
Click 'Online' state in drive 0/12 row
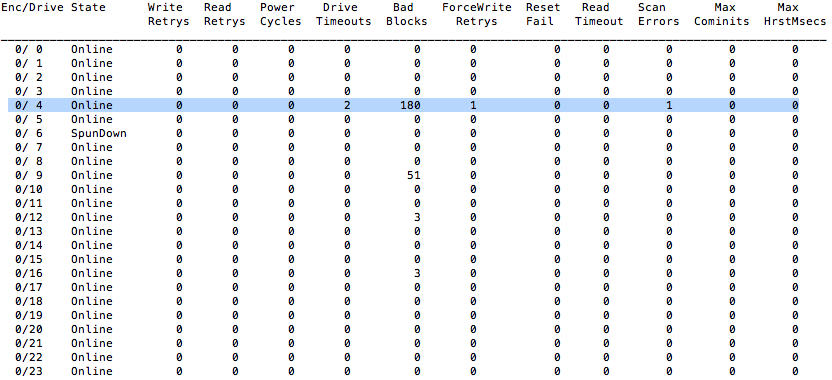(x=92, y=217)
